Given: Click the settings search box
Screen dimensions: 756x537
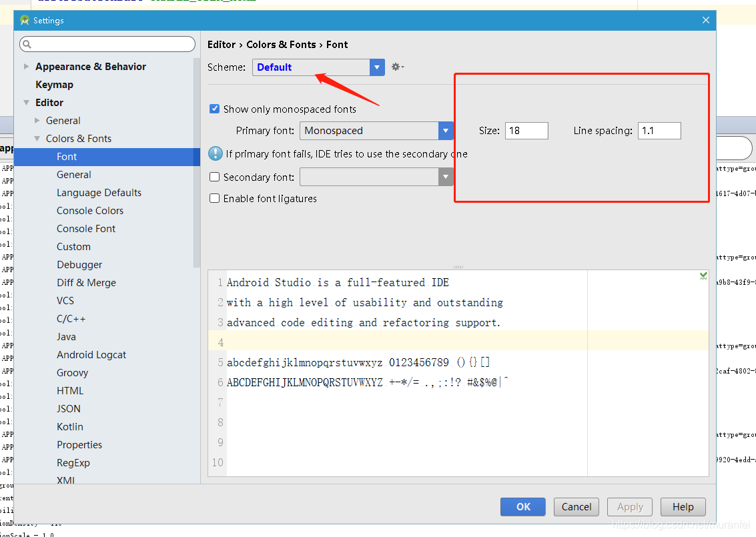Looking at the screenshot, I should (107, 44).
